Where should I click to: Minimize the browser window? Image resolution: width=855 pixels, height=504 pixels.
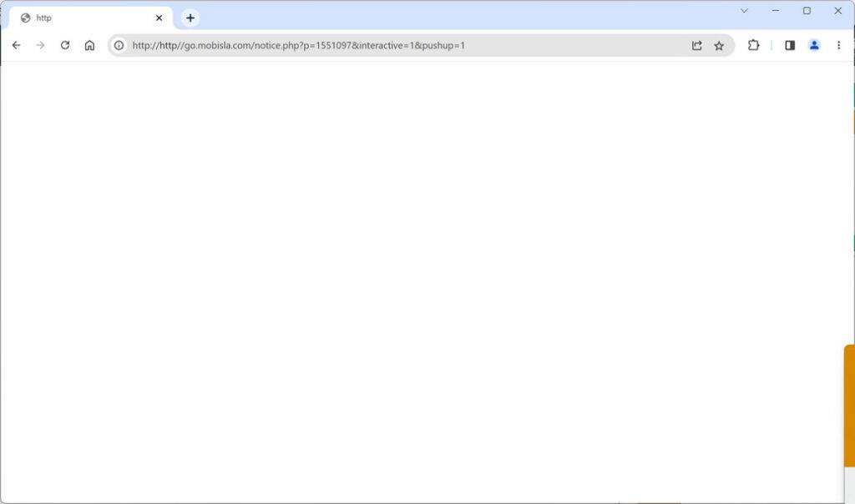tap(774, 11)
